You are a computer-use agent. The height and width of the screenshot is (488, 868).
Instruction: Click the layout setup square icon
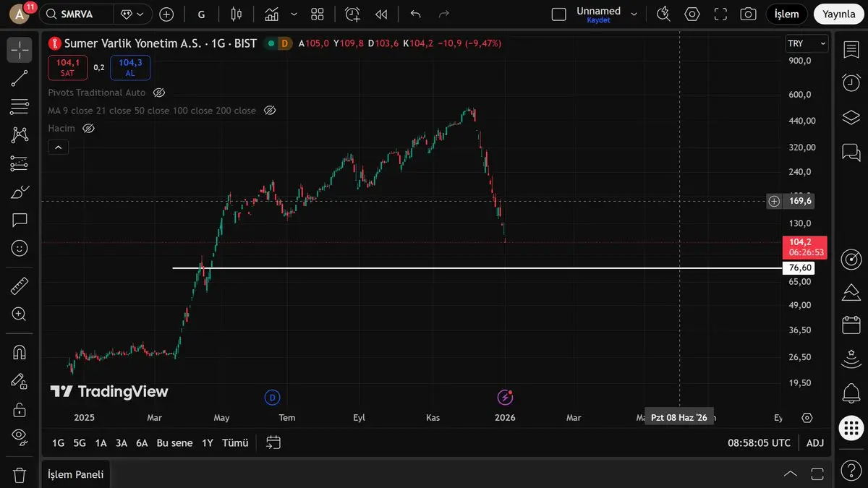[x=558, y=14]
